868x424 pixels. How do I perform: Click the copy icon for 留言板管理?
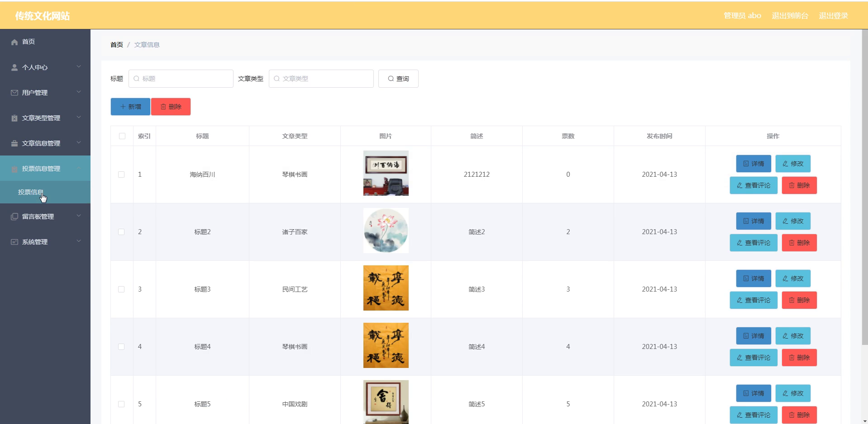(14, 217)
